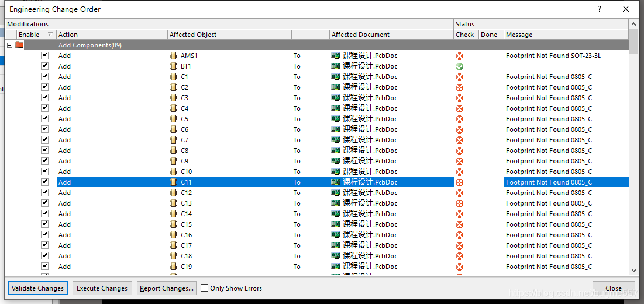Click the Execute Changes button
Viewport: 644px width, 304px height.
point(102,288)
